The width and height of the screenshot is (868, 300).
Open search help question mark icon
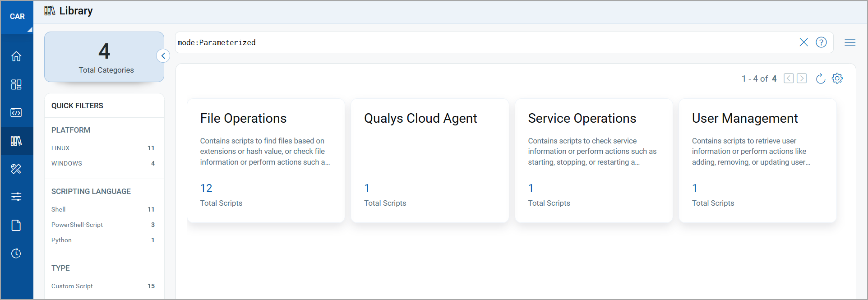point(821,42)
